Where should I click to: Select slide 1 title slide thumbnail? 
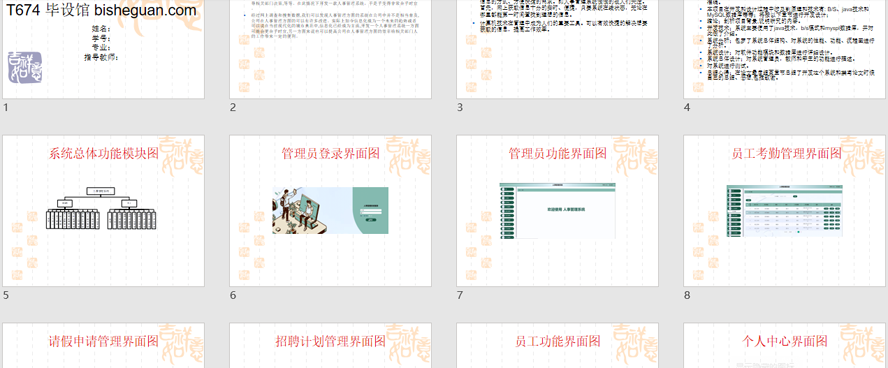click(x=104, y=49)
